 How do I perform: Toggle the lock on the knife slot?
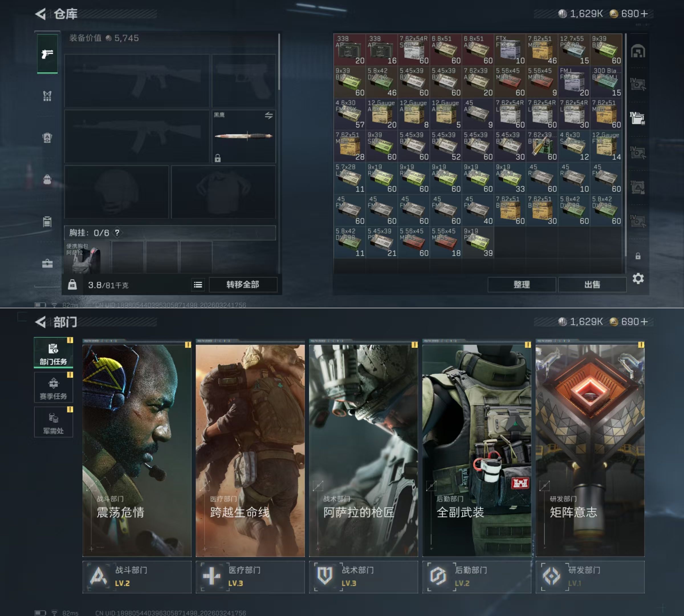(x=217, y=158)
